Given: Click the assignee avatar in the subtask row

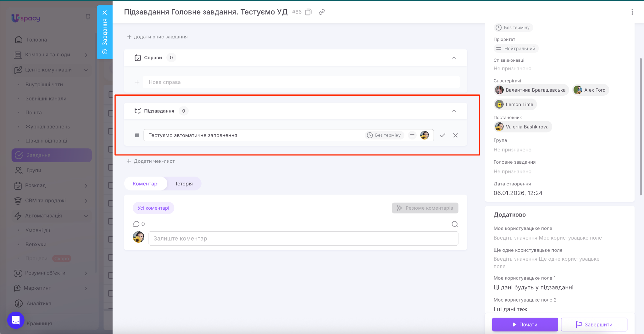Looking at the screenshot, I should [x=425, y=135].
